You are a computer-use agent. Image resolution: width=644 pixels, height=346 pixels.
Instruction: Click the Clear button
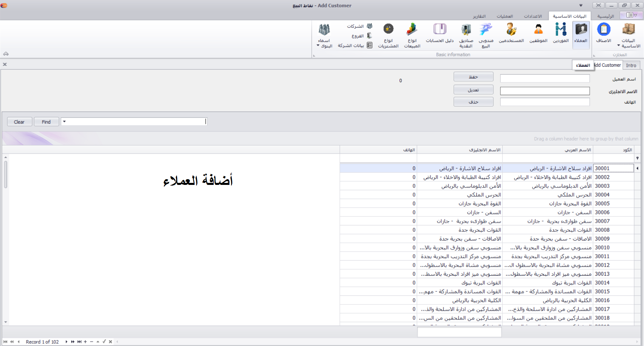[19, 122]
